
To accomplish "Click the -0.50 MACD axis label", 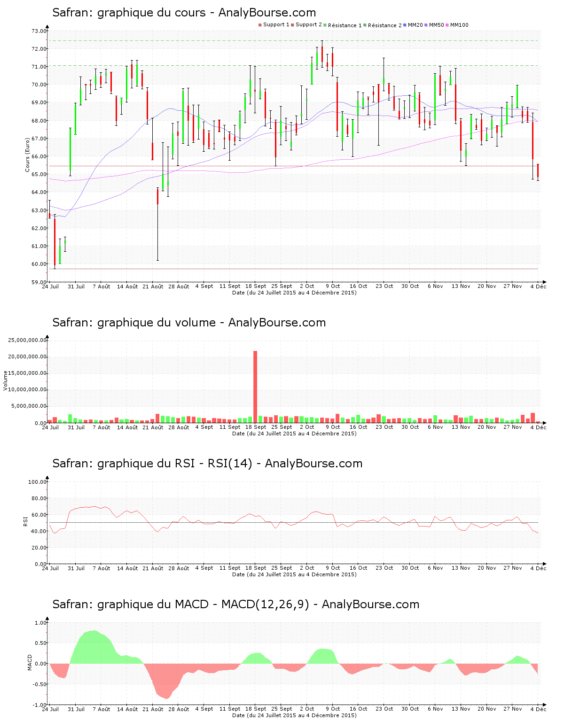I will point(40,684).
